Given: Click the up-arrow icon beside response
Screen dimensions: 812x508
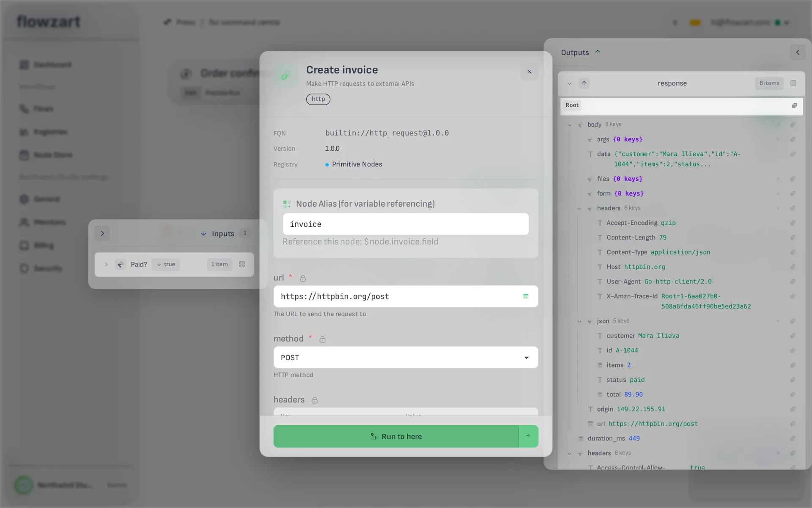Looking at the screenshot, I should pyautogui.click(x=584, y=83).
